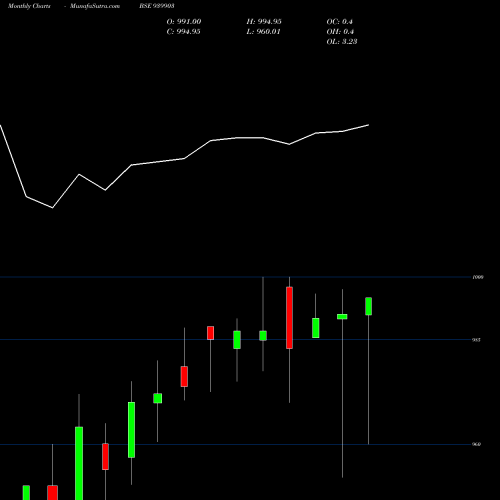
Task: Click the tallest red candlestick body
Action: (x=289, y=318)
